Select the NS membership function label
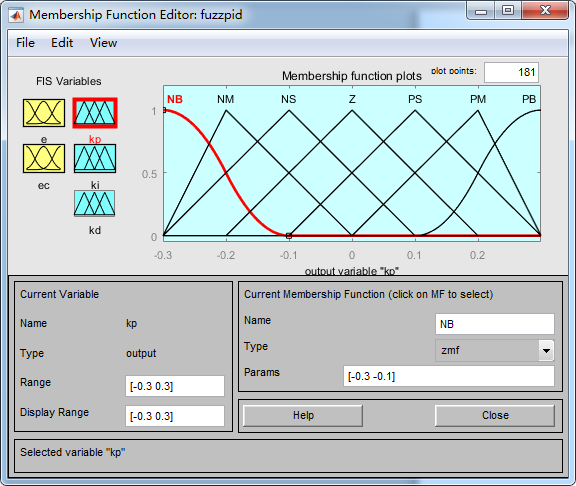The height and width of the screenshot is (486, 576). pyautogui.click(x=289, y=99)
